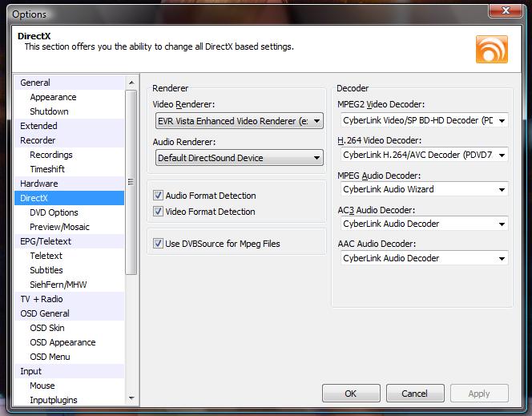
Task: Open the Input settings section
Action: [69, 371]
